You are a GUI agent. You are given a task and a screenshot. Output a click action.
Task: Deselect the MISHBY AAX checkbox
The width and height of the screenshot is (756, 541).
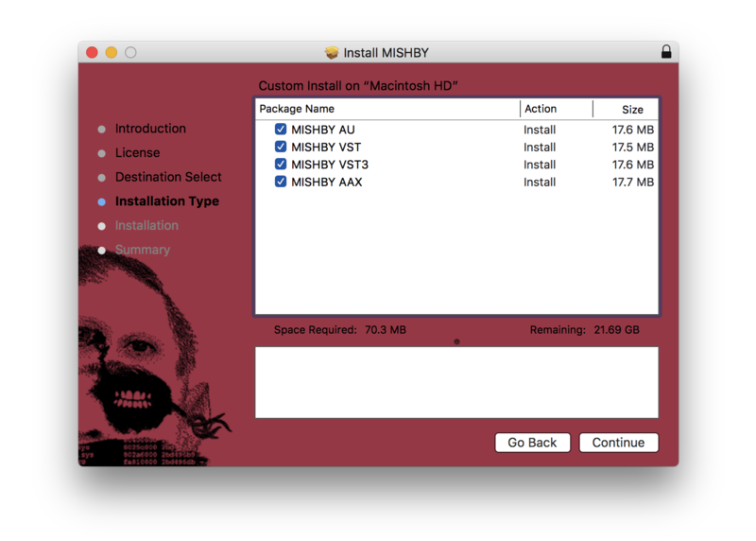[x=281, y=182]
